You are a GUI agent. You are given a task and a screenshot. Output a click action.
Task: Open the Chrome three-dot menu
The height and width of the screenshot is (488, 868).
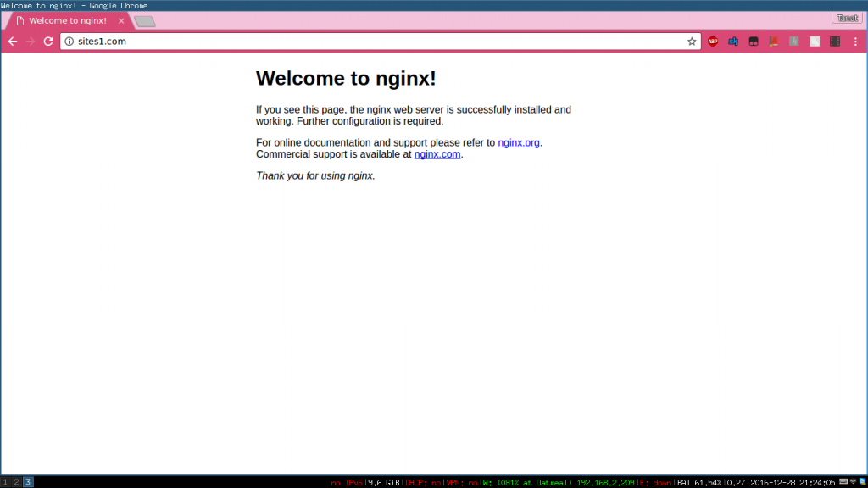(855, 42)
